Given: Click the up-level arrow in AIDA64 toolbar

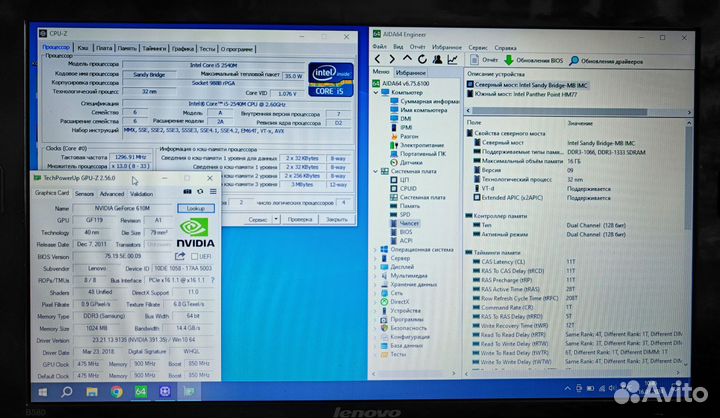Looking at the screenshot, I should pos(407,59).
